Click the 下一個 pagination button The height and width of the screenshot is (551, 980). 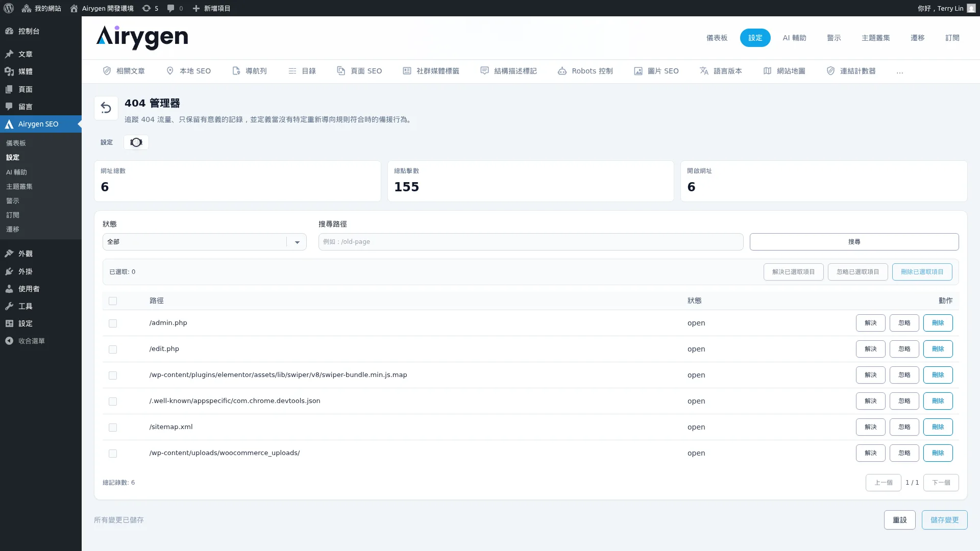[941, 483]
